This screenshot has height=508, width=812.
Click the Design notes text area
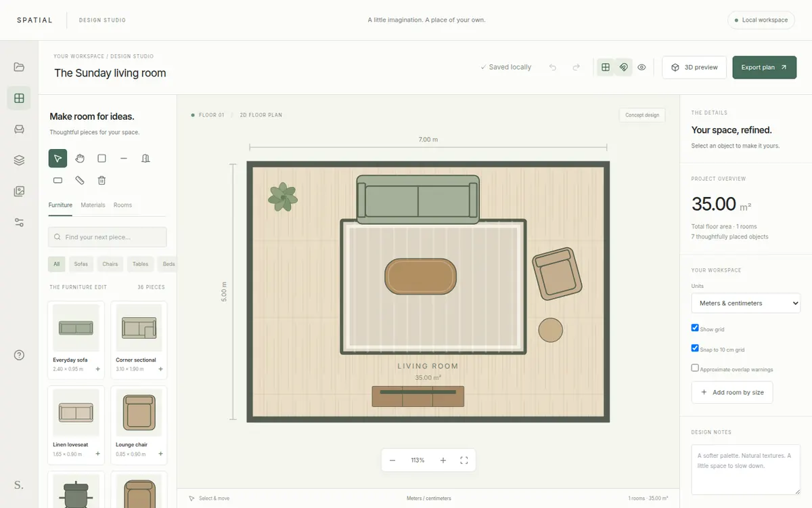tap(746, 469)
